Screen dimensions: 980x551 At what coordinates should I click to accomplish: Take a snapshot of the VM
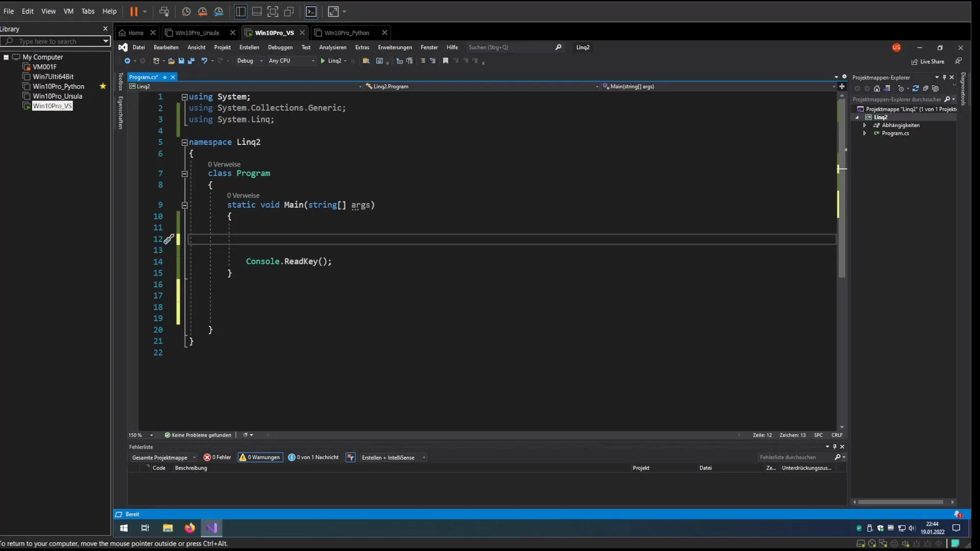coord(186,11)
